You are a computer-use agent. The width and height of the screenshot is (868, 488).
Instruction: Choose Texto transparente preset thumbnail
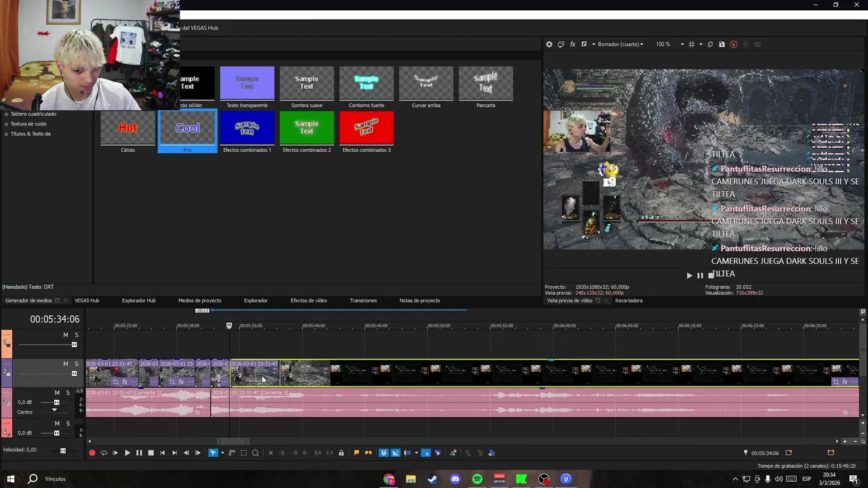[247, 83]
